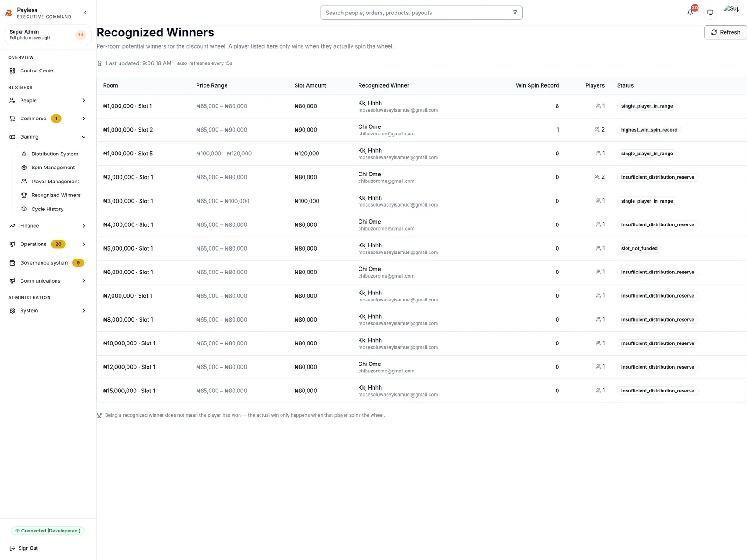Click the Paylesa logo icon
Image resolution: width=747 pixels, height=560 pixels.
(x=8, y=13)
